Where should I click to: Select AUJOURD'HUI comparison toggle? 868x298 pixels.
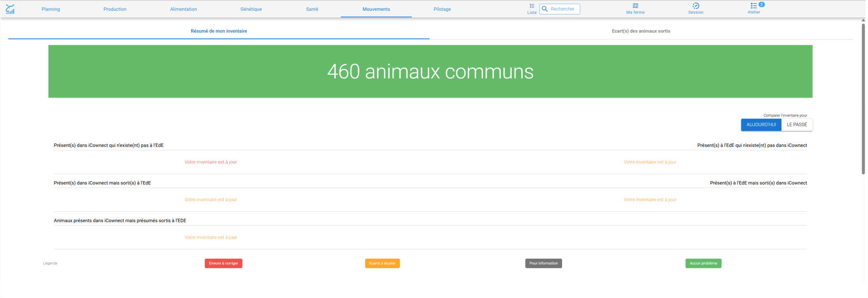coord(761,125)
